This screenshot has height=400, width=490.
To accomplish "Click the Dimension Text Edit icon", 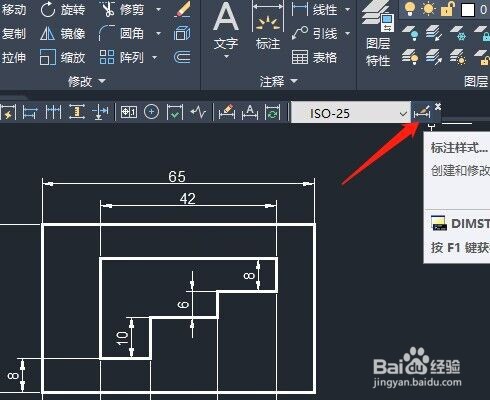I will 250,112.
